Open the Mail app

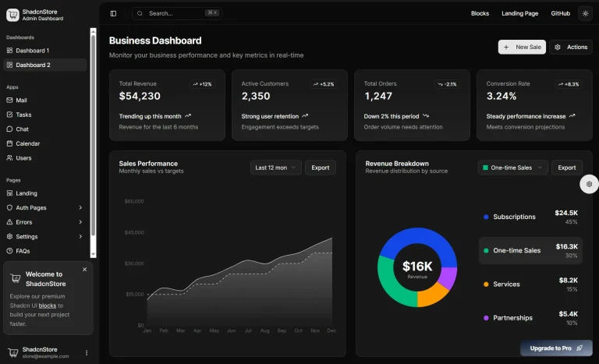point(45,100)
